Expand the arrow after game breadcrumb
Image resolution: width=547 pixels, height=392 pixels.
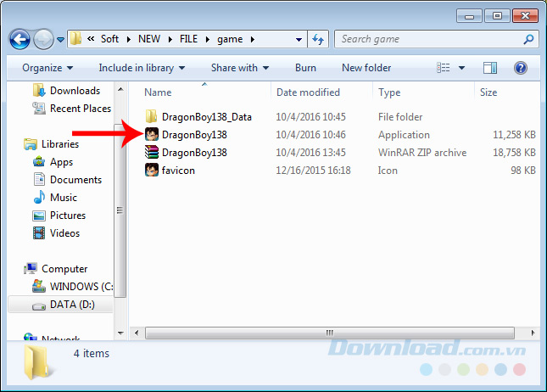point(253,39)
